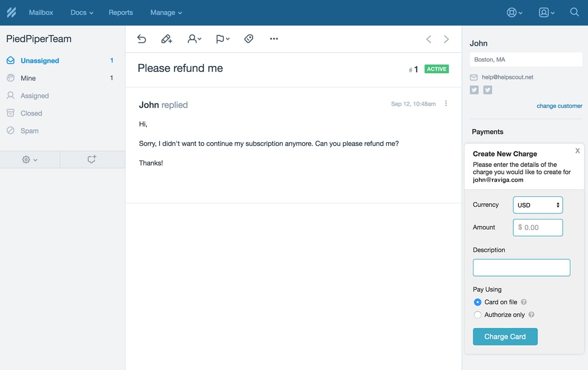Expand the Docs dropdown menu
Viewport: 588px width, 370px height.
click(x=82, y=13)
